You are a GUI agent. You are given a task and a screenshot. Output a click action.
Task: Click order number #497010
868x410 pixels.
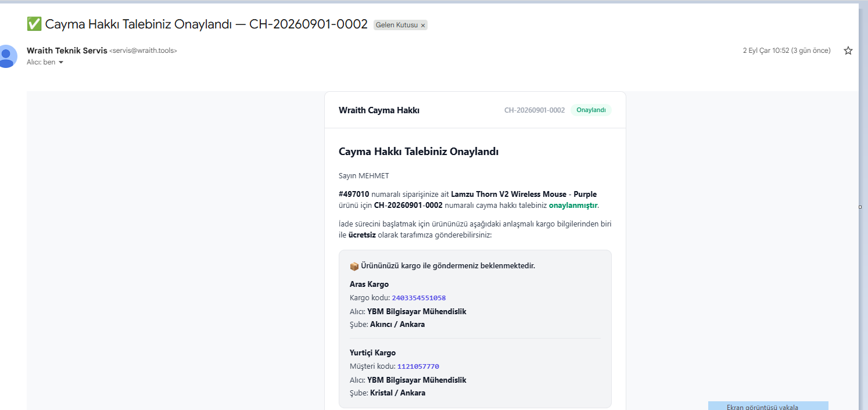(354, 194)
